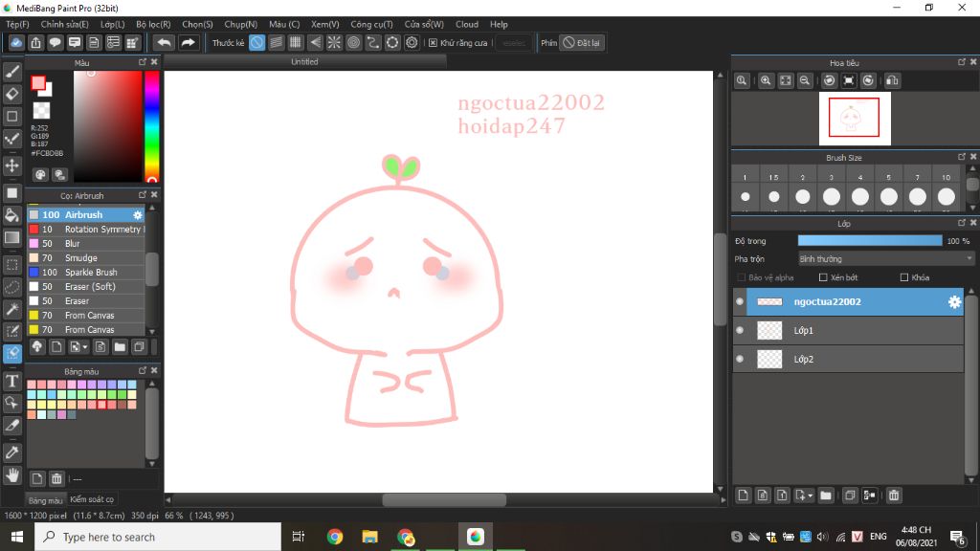Select transparent color swatch
This screenshot has height=551, width=980.
(42, 111)
